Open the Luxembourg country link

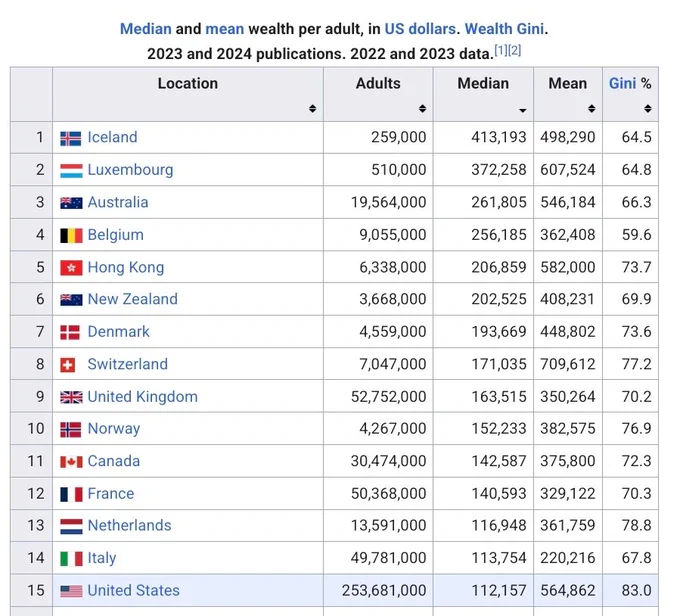pyautogui.click(x=130, y=170)
